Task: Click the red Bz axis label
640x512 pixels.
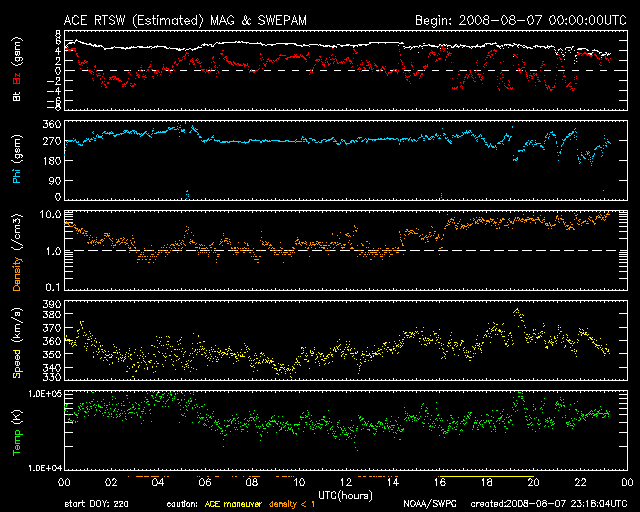Action: click(16, 73)
